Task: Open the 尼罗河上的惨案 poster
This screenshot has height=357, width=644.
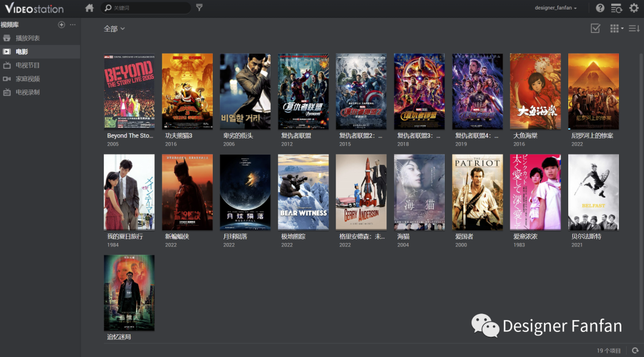Action: [x=593, y=91]
